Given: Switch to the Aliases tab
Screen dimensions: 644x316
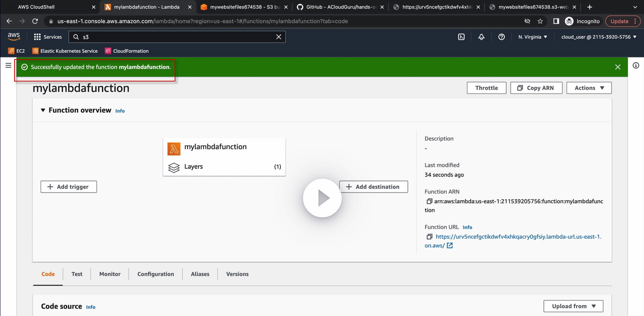Looking at the screenshot, I should [200, 274].
